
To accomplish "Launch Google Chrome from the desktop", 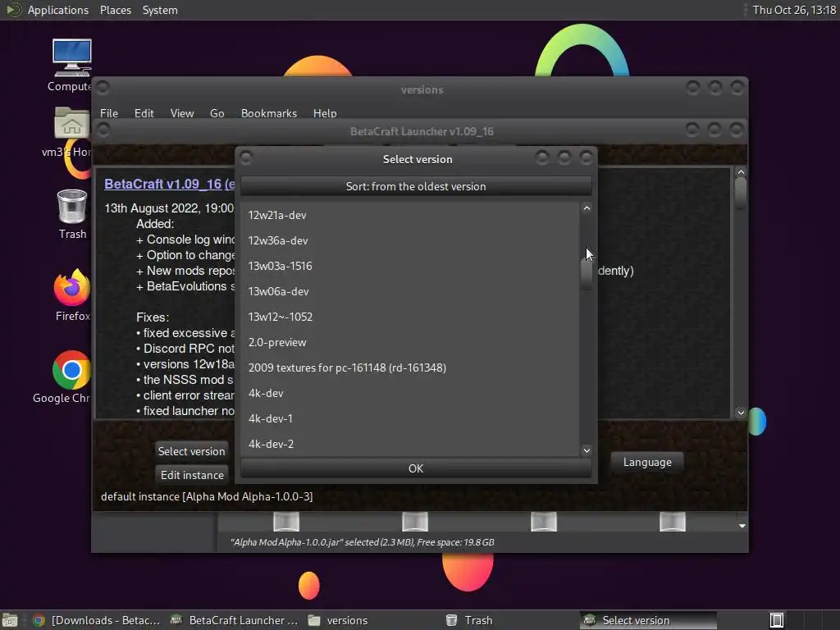I will pyautogui.click(x=72, y=370).
